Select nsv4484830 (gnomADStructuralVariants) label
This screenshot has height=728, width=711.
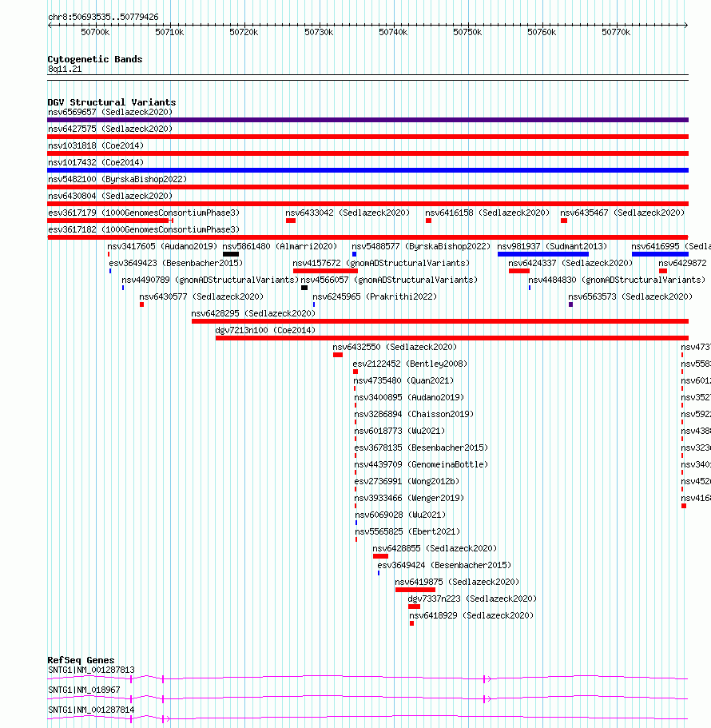(617, 280)
